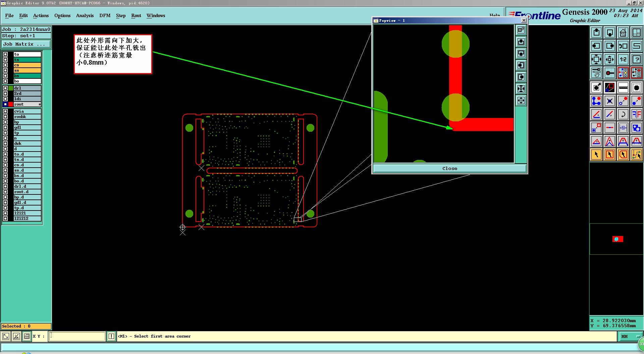Toggle display of layer 'to'

[x=5, y=54]
